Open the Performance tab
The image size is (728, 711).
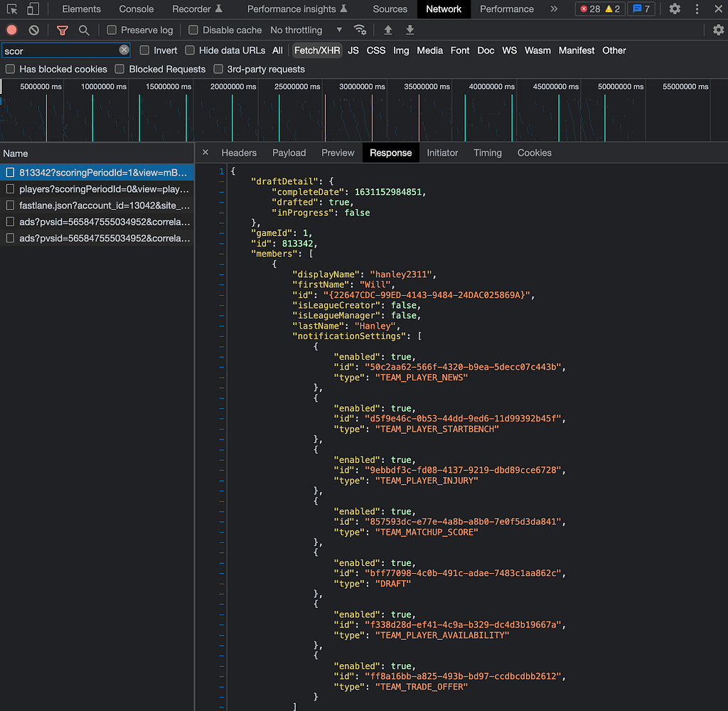[506, 9]
